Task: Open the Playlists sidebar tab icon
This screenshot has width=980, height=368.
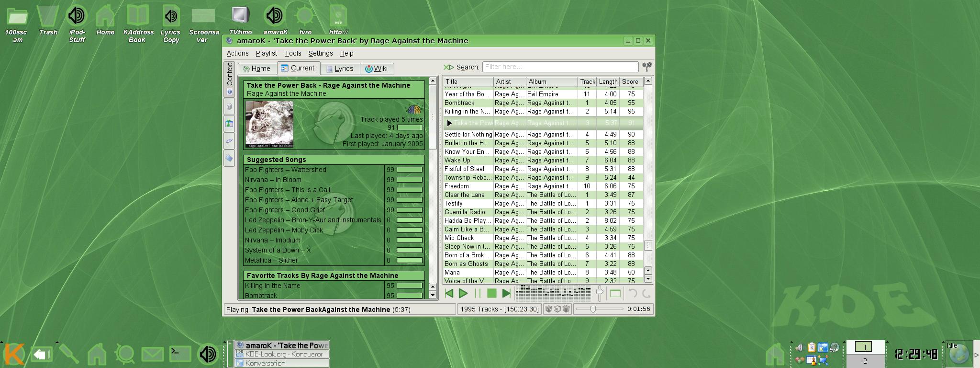Action: [x=229, y=124]
